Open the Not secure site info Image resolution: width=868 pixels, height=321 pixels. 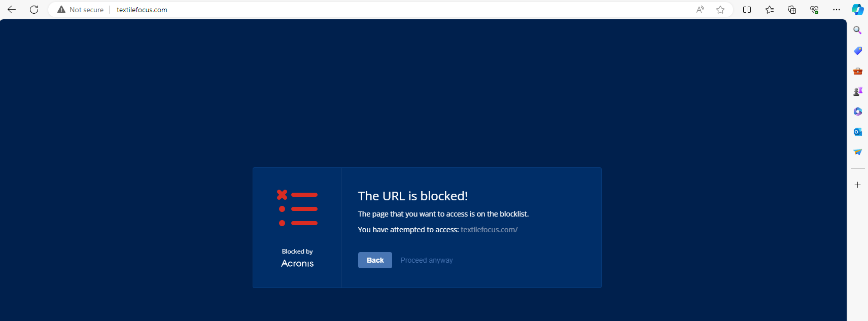pos(81,10)
